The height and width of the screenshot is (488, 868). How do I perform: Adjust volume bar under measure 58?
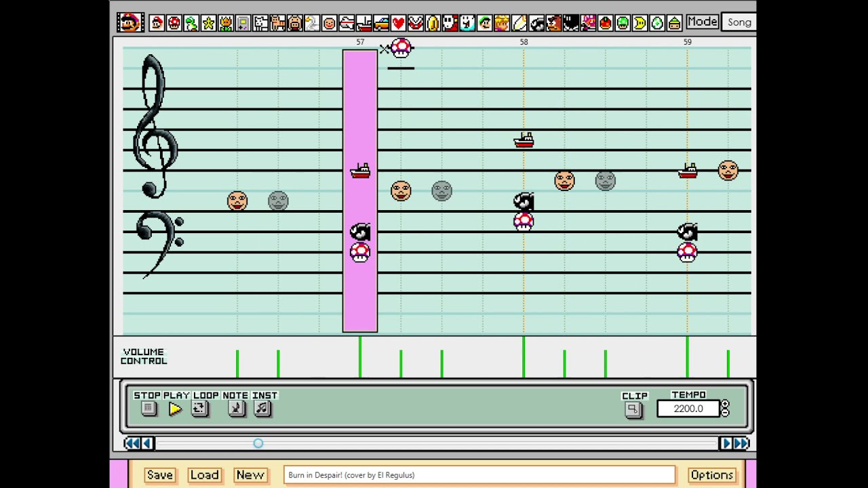[x=524, y=357]
